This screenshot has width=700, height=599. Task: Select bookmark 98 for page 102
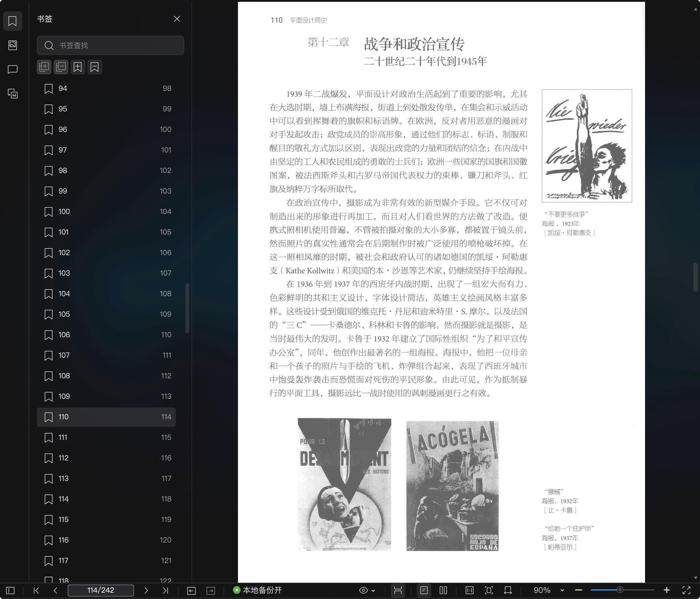[x=106, y=171]
